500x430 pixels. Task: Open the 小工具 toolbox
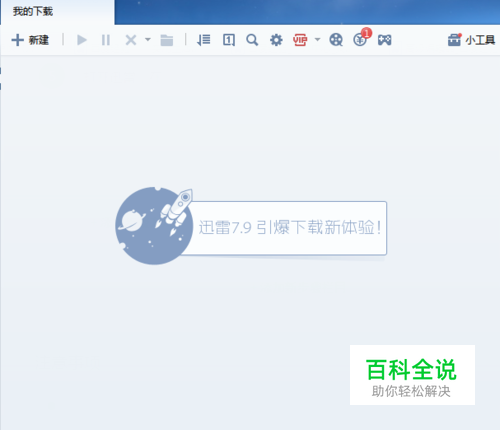click(471, 40)
